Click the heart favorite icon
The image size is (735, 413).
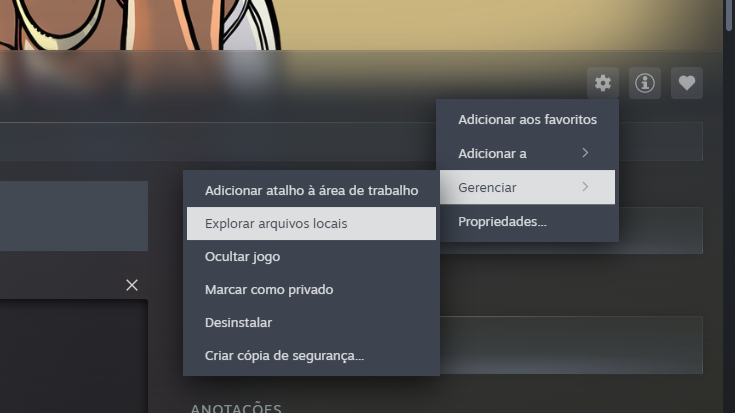pyautogui.click(x=687, y=83)
